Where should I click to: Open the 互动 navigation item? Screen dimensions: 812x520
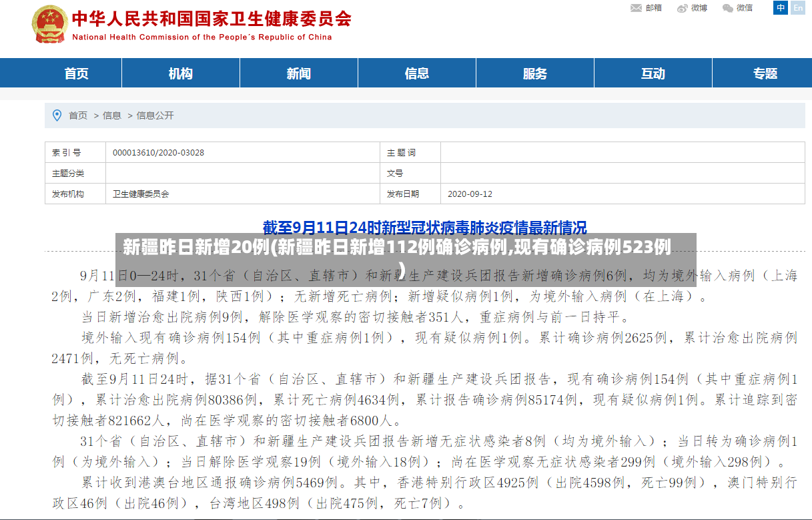coord(653,73)
